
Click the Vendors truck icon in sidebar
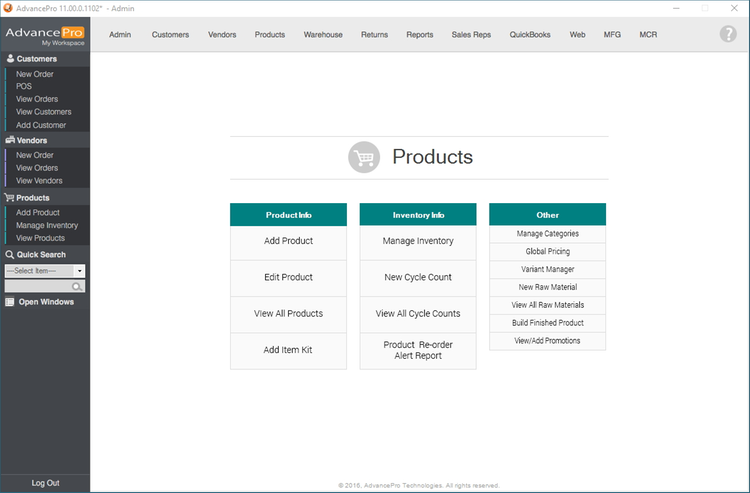(x=10, y=140)
